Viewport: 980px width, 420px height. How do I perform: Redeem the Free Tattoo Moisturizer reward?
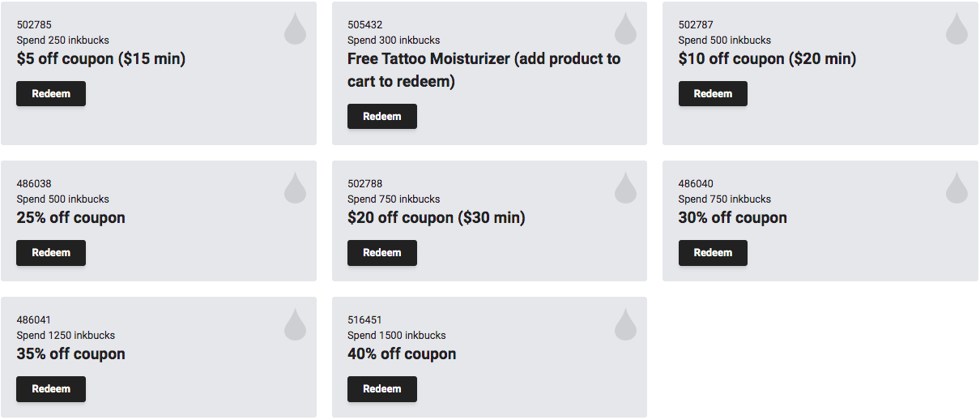382,116
